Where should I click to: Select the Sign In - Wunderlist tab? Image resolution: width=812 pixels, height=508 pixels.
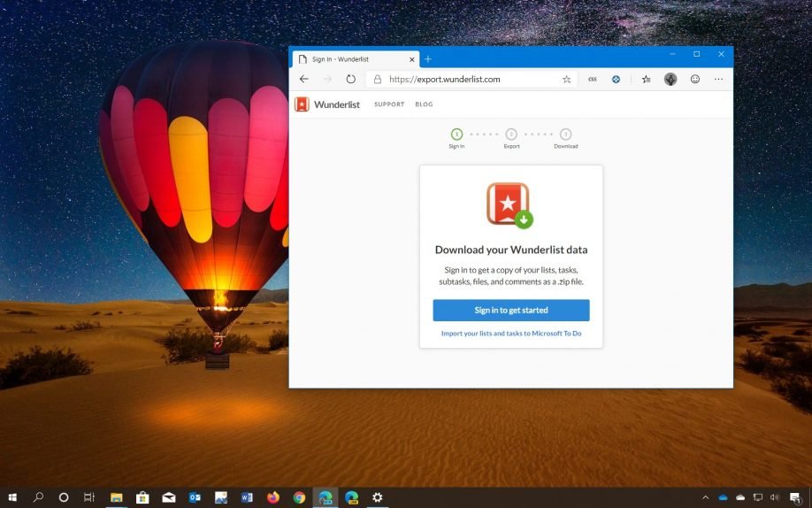point(349,59)
